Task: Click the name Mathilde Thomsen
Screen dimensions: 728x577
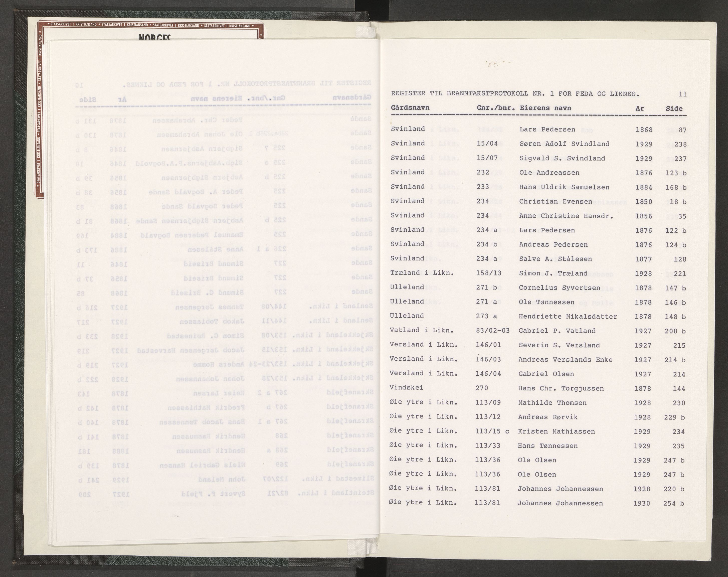Action: click(552, 403)
